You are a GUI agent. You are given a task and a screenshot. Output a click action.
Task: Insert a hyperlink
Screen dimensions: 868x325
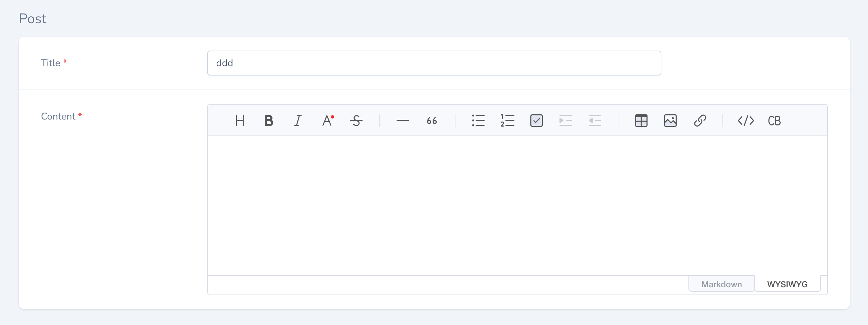(700, 121)
